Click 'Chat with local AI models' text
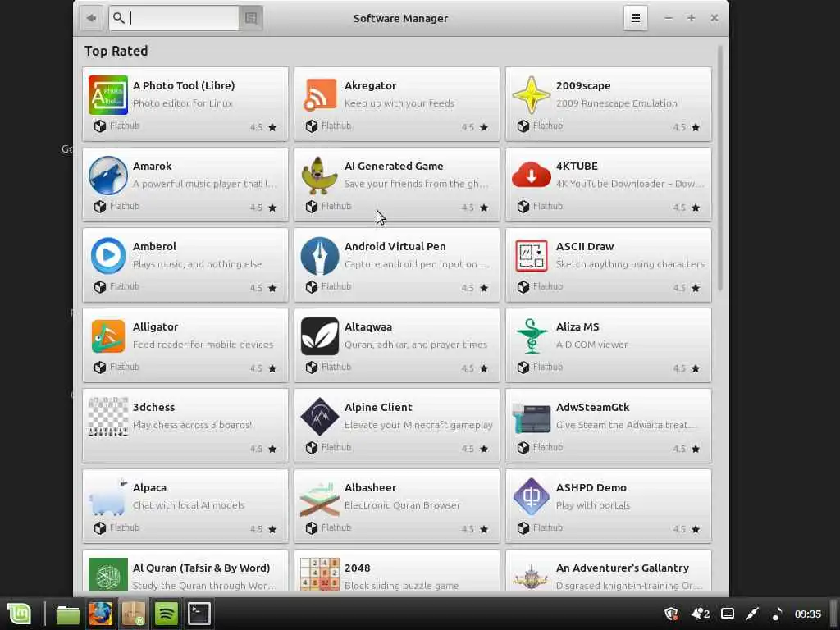840x630 pixels. tap(189, 505)
